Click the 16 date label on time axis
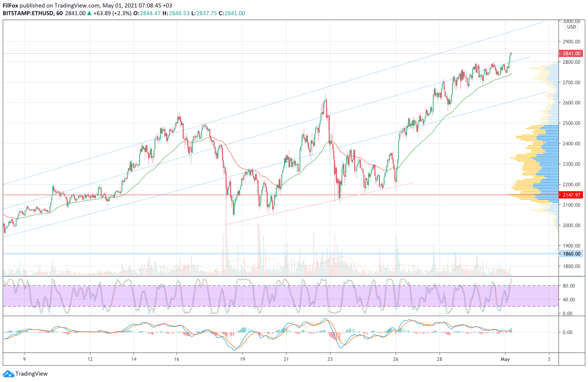Viewport: 588px width, 382px height. pos(177,359)
